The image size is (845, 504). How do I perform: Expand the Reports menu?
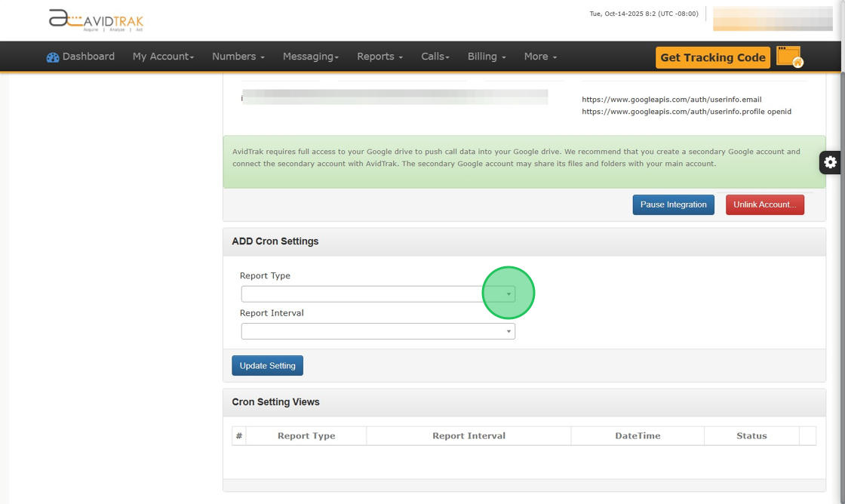point(380,57)
